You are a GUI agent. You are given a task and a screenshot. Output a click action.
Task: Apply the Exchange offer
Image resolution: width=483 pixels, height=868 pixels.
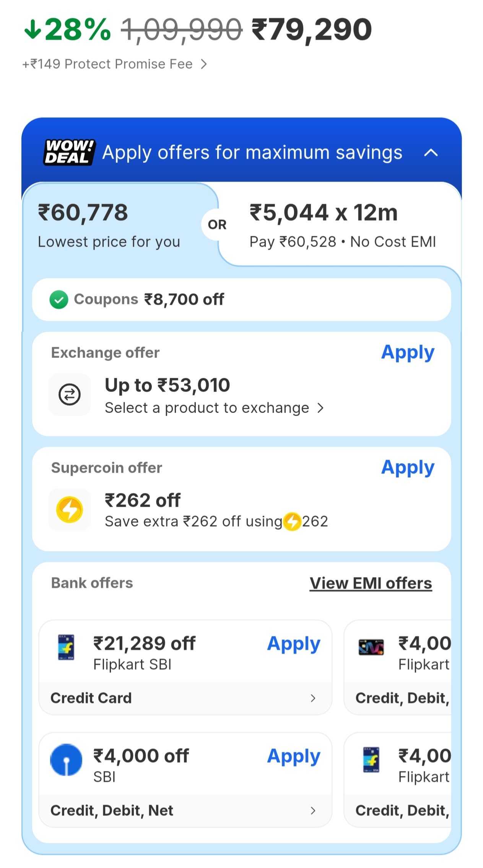click(408, 352)
